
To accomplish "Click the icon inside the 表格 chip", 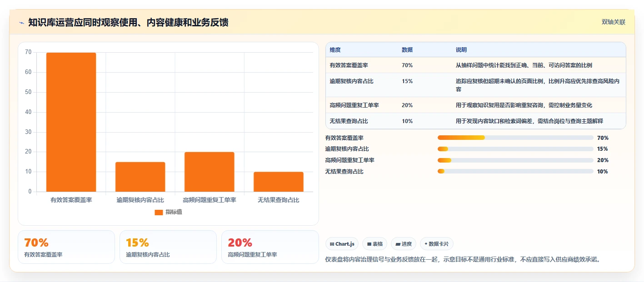I will [x=369, y=244].
